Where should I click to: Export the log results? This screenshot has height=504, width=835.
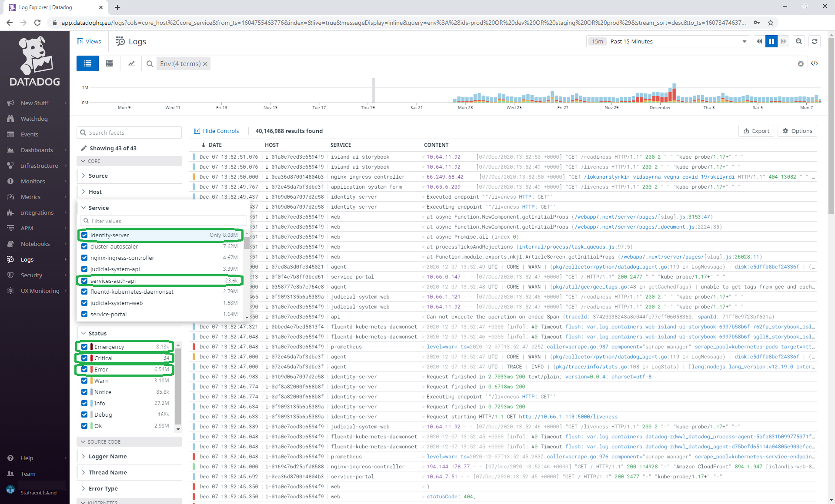tap(756, 131)
